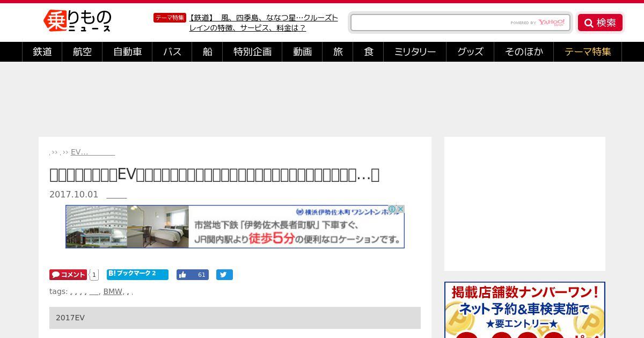Click the EV… breadcrumb link

coord(93,152)
